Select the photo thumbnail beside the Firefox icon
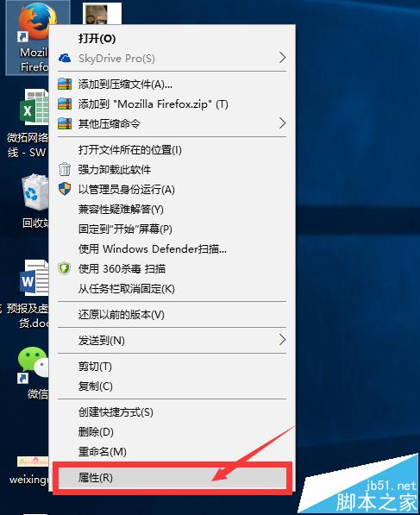 [x=102, y=14]
